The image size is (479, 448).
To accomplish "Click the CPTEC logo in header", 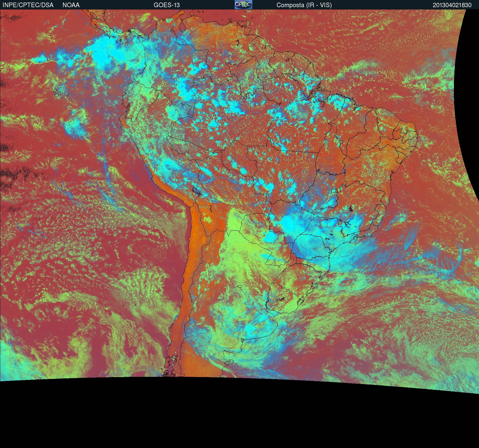I will pos(243,5).
